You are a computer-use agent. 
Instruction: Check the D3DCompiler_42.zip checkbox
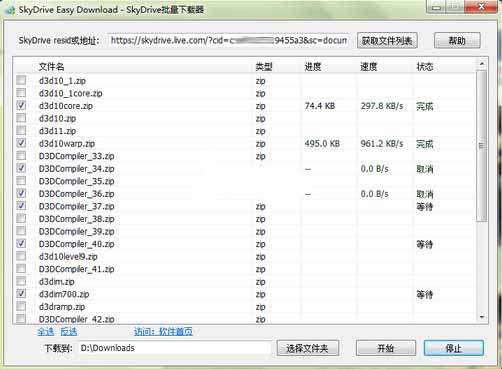pyautogui.click(x=21, y=318)
